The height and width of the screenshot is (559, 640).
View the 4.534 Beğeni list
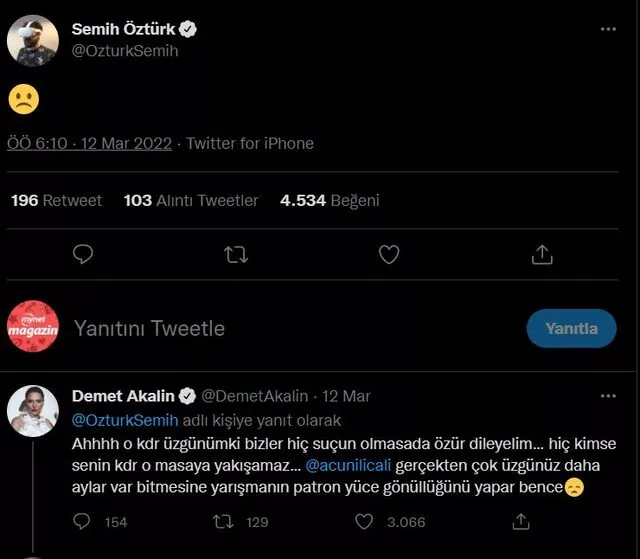pos(329,200)
